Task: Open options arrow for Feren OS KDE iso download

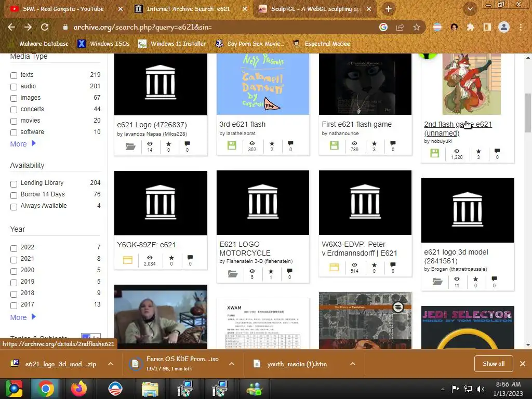Action: click(x=232, y=364)
